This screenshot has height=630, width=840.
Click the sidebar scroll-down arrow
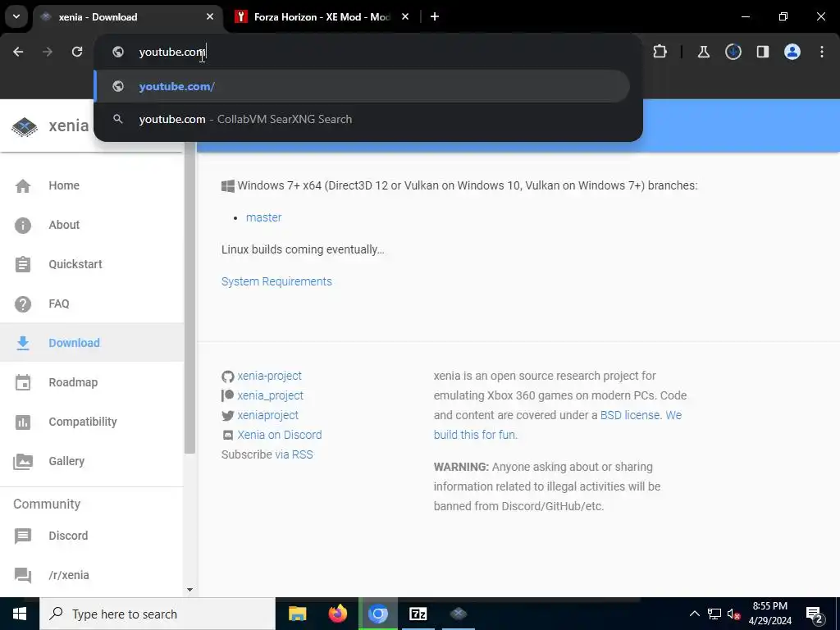(189, 590)
